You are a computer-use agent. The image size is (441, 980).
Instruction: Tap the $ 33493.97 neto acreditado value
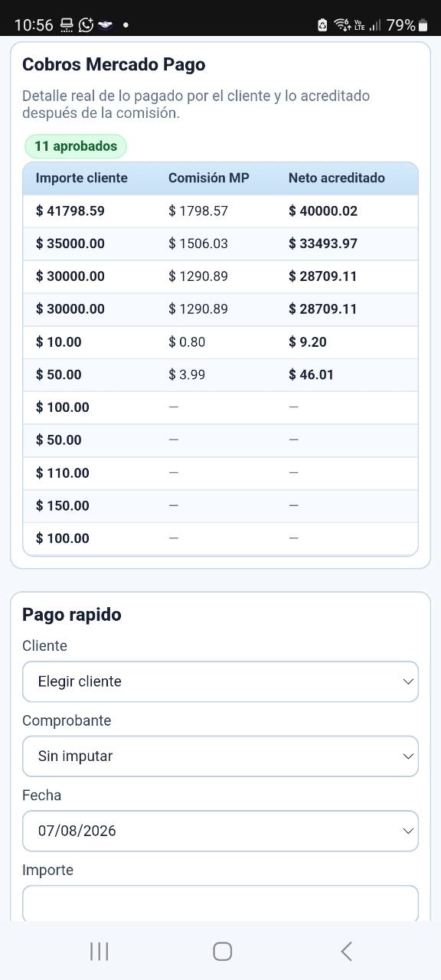coord(323,243)
